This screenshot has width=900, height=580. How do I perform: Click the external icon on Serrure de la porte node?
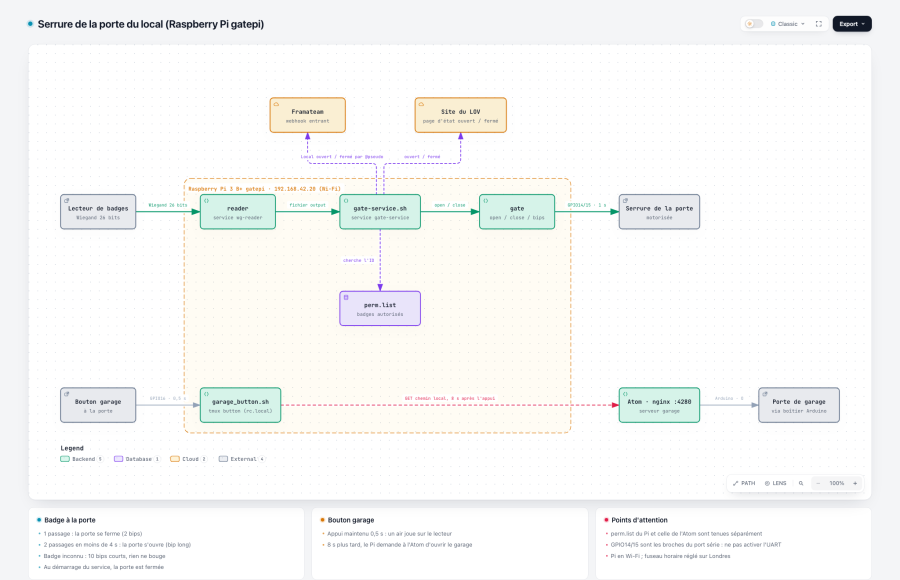624,201
